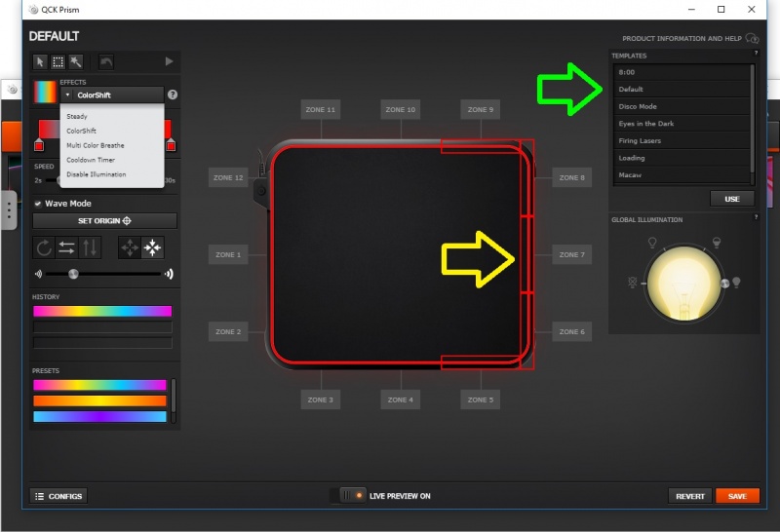Click the SET ORIGIN button
This screenshot has width=780, height=532.
(105, 221)
